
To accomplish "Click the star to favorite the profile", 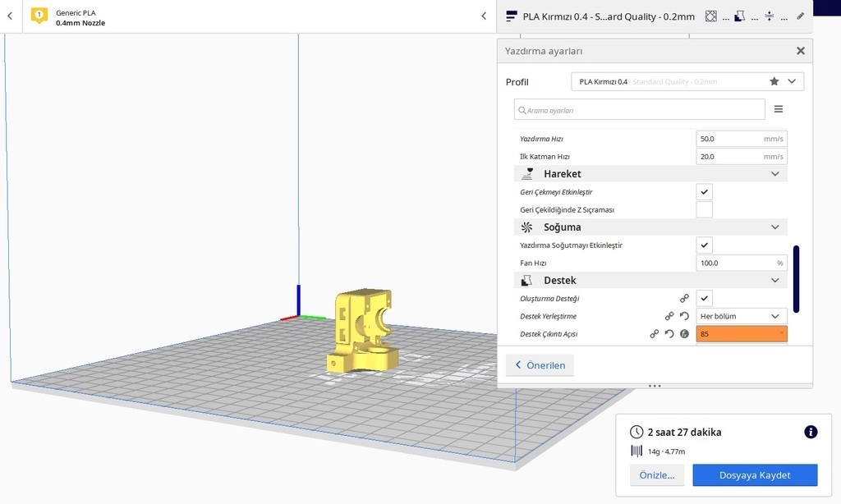I will point(774,81).
